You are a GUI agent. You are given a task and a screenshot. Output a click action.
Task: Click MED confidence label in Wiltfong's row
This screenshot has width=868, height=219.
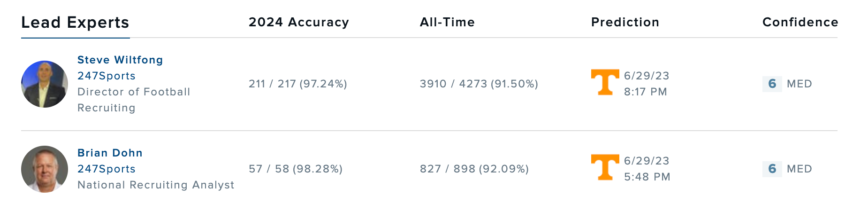799,84
